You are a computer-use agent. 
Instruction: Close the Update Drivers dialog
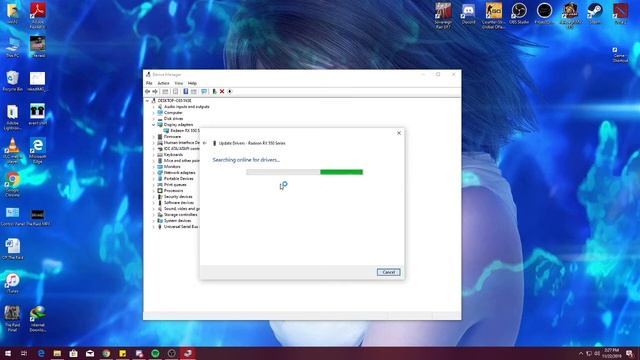(x=399, y=133)
